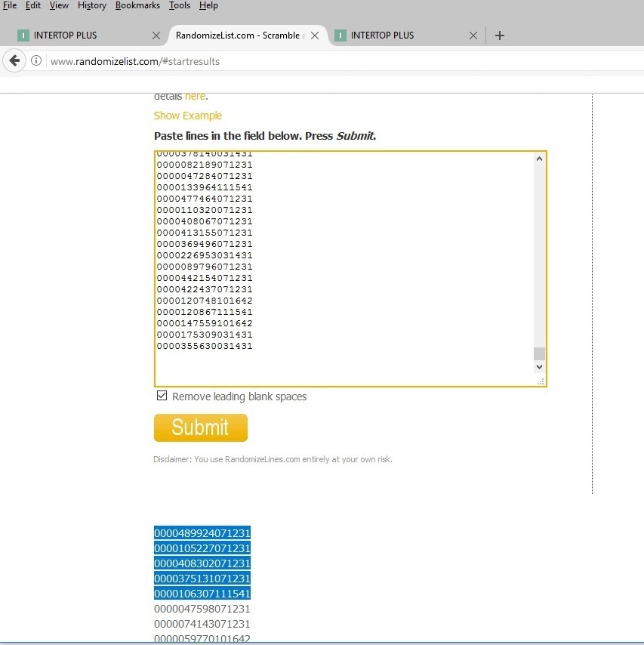Switch to the first INTERTOP PLUS tab

pos(85,35)
